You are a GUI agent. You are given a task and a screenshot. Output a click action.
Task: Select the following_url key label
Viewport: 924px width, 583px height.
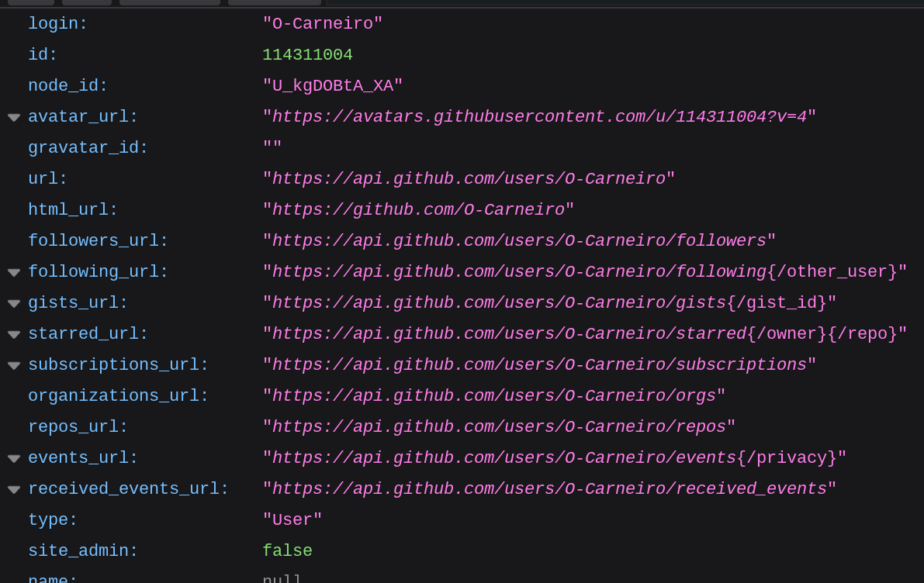pos(98,271)
